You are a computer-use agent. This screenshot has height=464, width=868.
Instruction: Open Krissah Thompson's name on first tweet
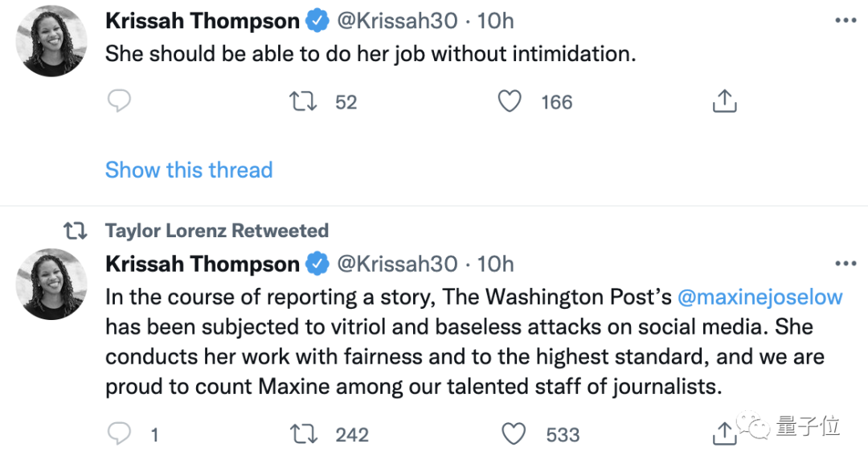(x=202, y=22)
